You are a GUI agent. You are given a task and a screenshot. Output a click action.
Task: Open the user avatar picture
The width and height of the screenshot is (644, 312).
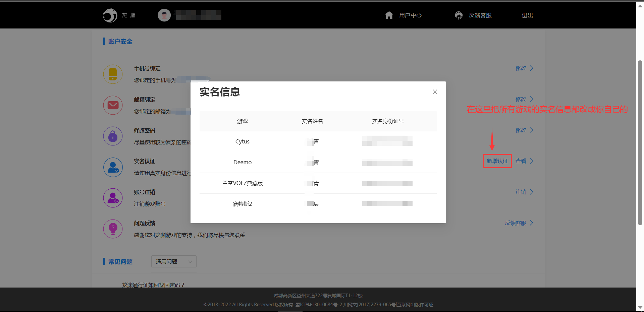164,15
